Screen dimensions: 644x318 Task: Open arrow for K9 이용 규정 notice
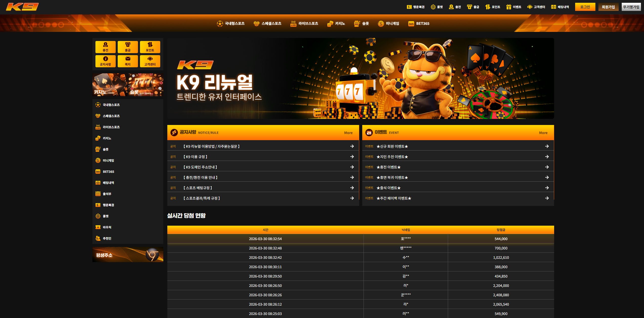(x=352, y=157)
